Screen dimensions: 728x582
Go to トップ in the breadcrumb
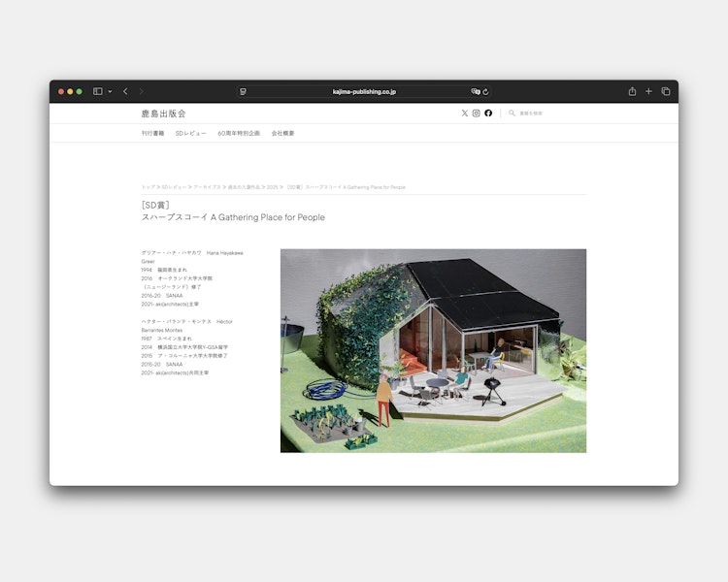pos(149,187)
